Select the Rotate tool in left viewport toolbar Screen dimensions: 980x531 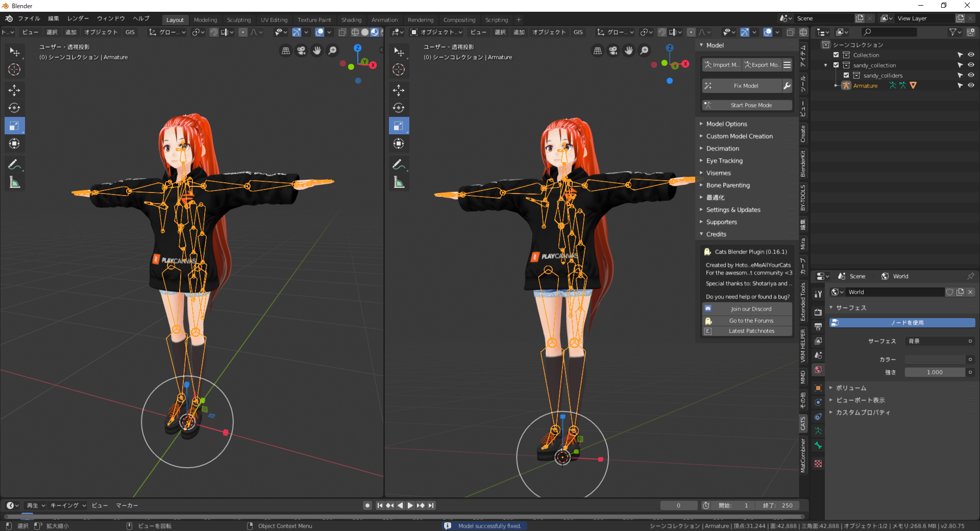click(14, 108)
